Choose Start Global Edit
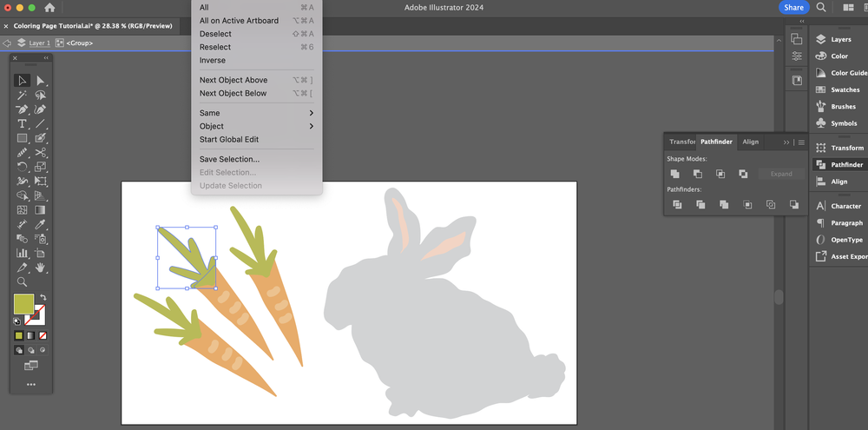This screenshot has height=430, width=868. pyautogui.click(x=257, y=140)
